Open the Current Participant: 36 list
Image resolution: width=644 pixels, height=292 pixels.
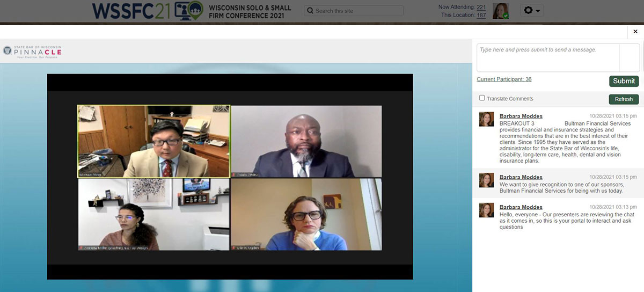pos(504,79)
